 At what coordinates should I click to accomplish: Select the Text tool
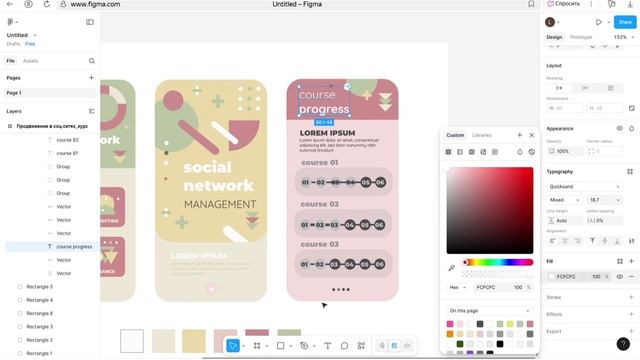(327, 346)
